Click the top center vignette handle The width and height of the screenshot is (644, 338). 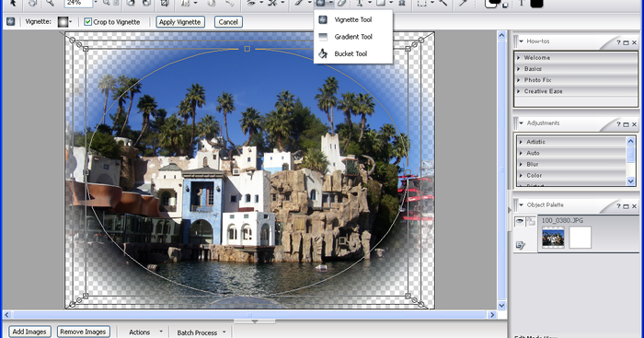click(247, 49)
